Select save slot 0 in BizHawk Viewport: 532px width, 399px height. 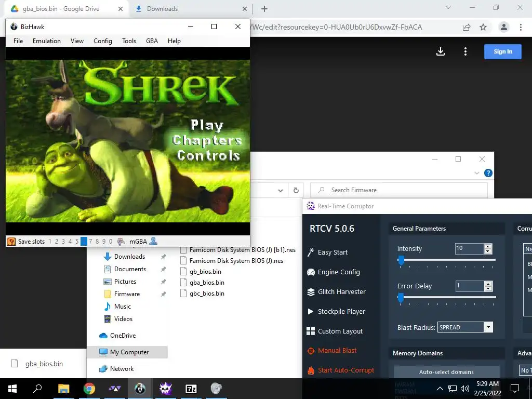pyautogui.click(x=111, y=242)
